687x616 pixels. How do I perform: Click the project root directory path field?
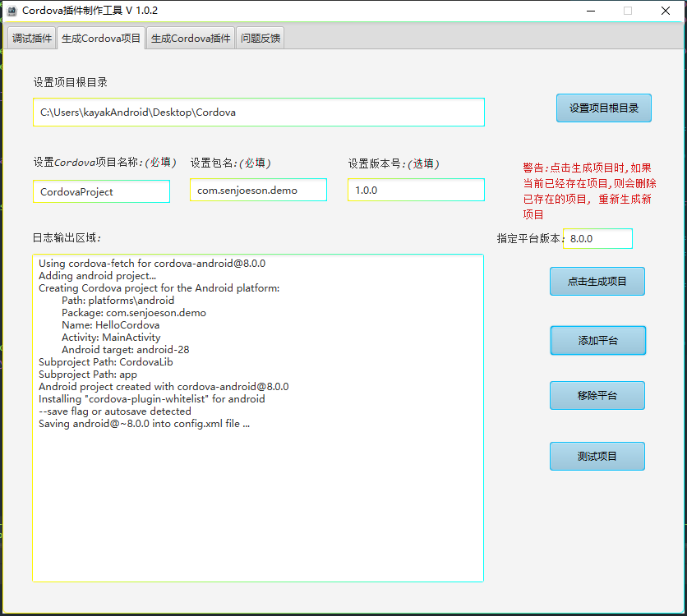[259, 113]
